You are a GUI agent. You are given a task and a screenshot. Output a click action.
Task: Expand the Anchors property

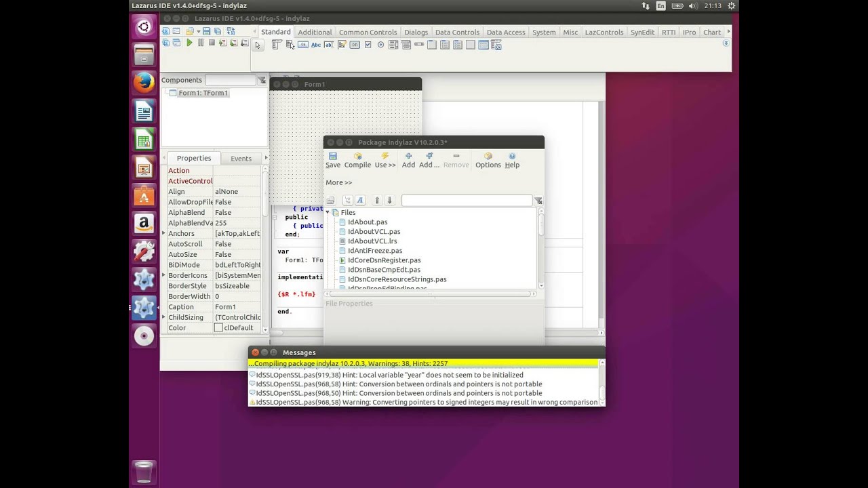(163, 233)
